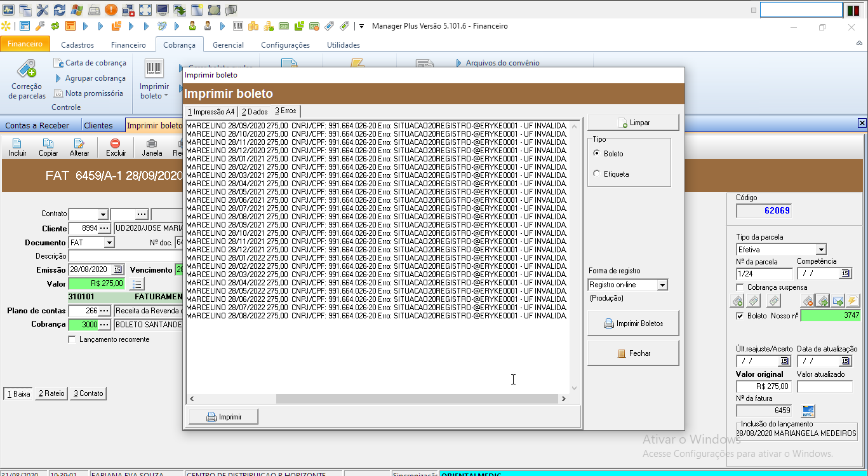Click the Incluir toolbar icon
This screenshot has width=868, height=476.
click(17, 144)
